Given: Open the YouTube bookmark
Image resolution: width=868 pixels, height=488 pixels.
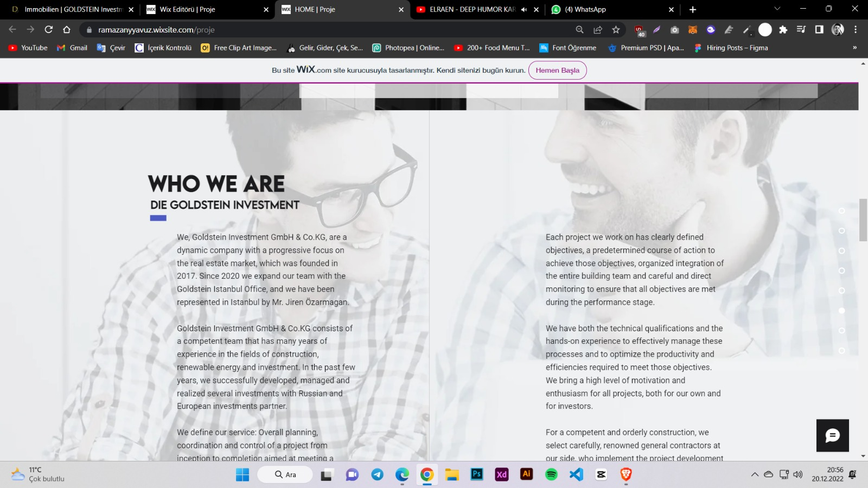Looking at the screenshot, I should click(28, 48).
